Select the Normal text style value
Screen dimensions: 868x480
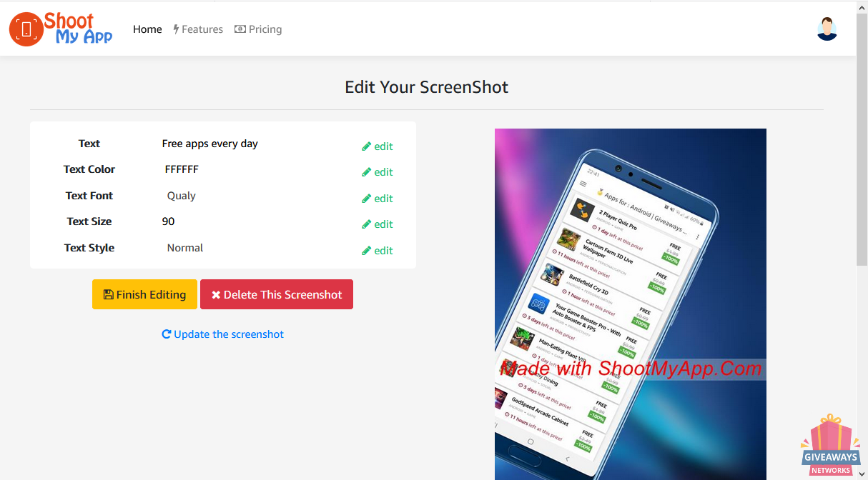coord(185,248)
